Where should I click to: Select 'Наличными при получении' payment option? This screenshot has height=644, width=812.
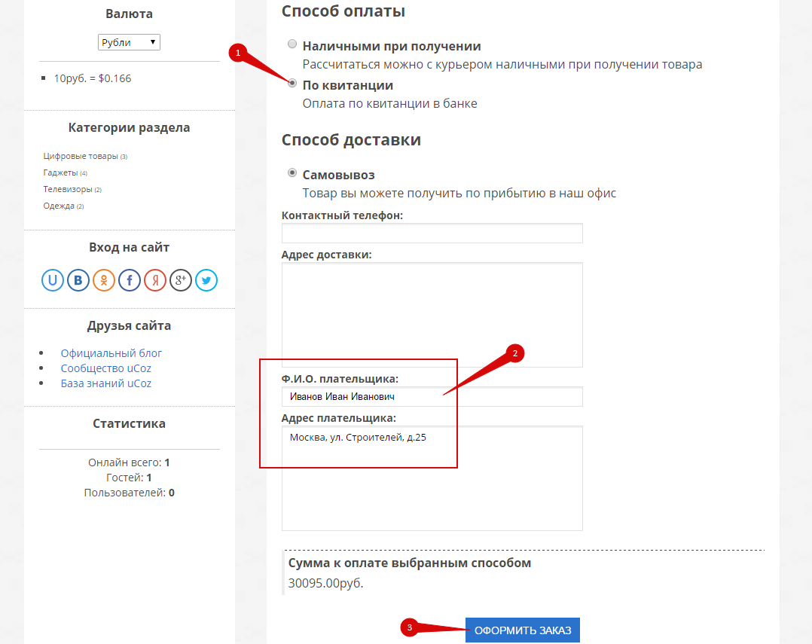click(x=292, y=44)
